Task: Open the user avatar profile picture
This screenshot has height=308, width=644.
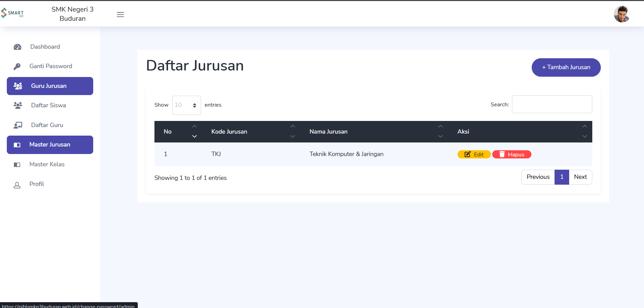Action: (x=622, y=14)
